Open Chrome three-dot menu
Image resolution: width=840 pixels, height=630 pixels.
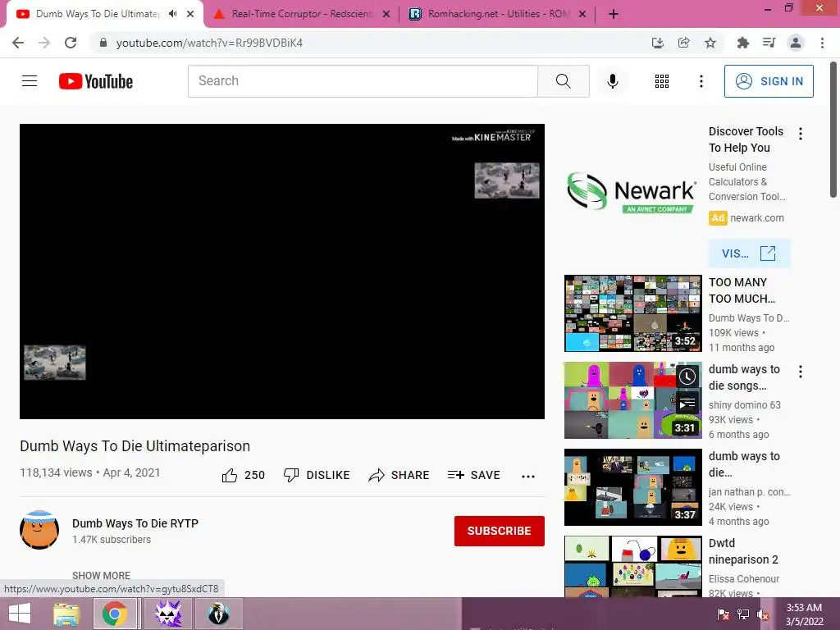click(822, 43)
